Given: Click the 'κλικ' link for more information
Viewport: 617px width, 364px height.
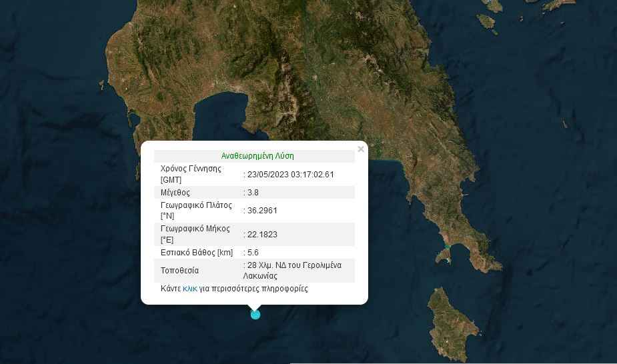Looking at the screenshot, I should pyautogui.click(x=189, y=289).
